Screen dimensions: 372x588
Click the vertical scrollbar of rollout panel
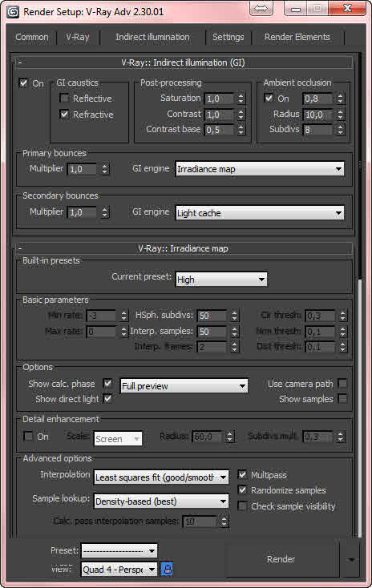(360, 294)
